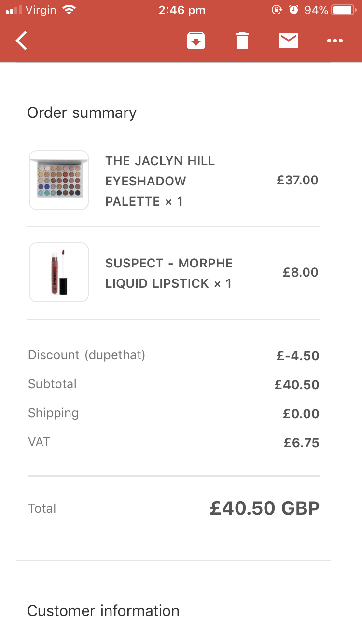This screenshot has height=644, width=362.
Task: Tap the Wi-Fi signal icon
Action: pos(70,10)
